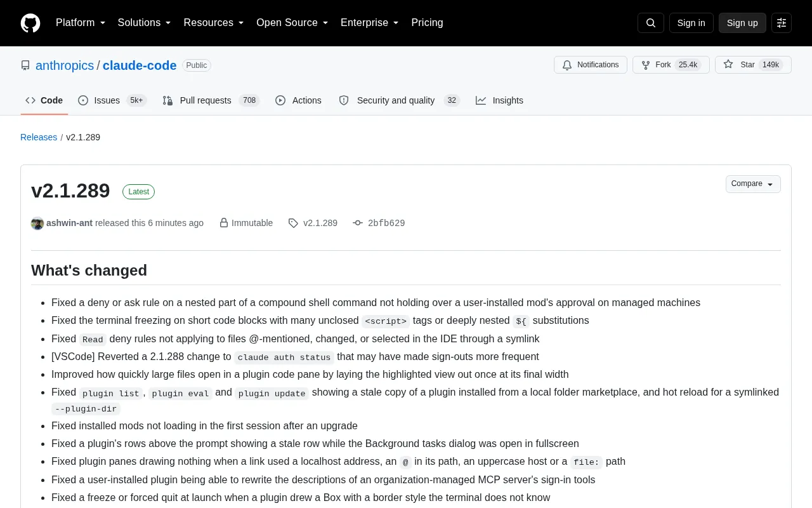Viewport: 812px width, 508px height.
Task: Click the 'claude auth status' code text
Action: pos(284,358)
